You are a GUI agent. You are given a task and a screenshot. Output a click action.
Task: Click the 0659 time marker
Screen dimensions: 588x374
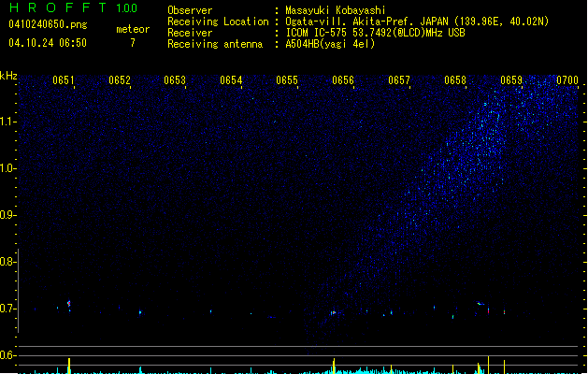511,80
